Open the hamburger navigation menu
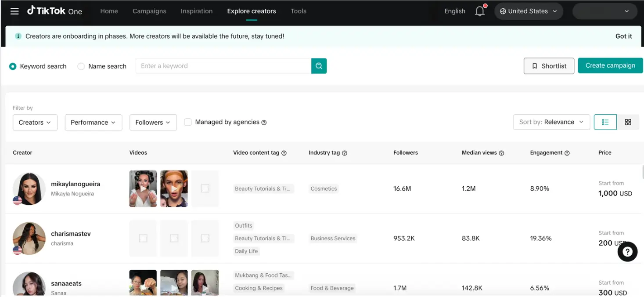The height and width of the screenshot is (297, 644). [x=14, y=11]
